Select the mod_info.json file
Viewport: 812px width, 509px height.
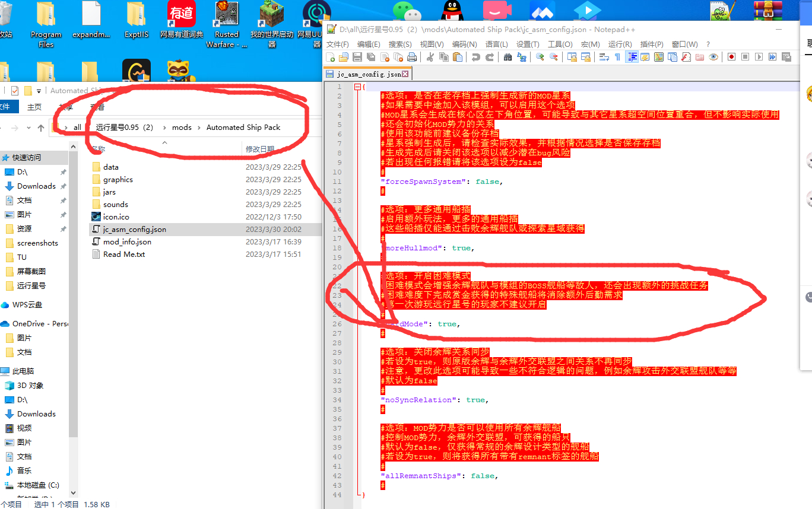(127, 242)
